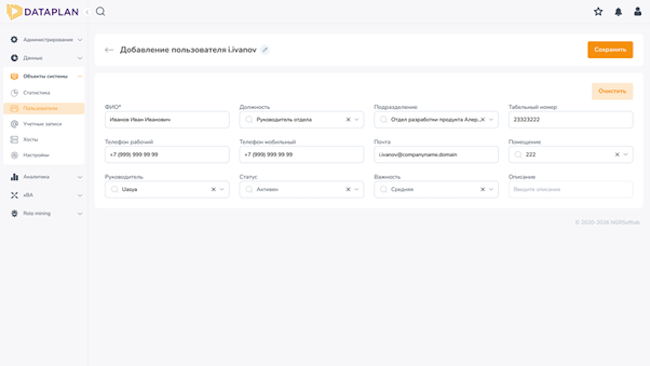Click the xBA menu label

[28, 195]
